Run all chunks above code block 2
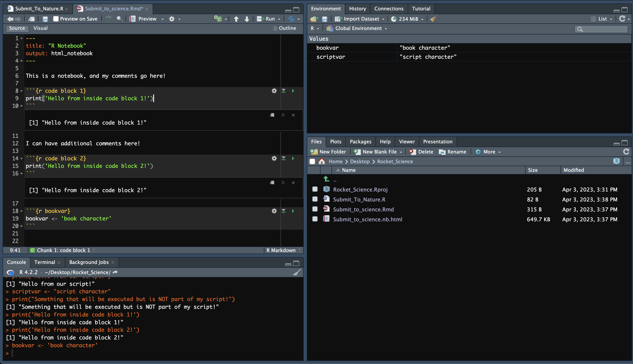 (x=283, y=158)
